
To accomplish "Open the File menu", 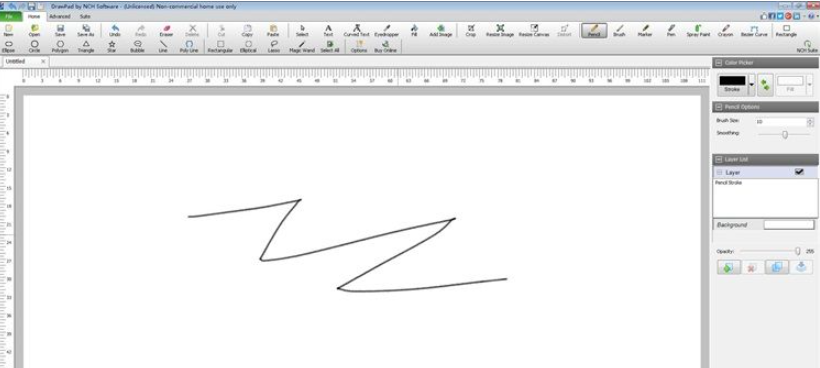I will pyautogui.click(x=10, y=16).
